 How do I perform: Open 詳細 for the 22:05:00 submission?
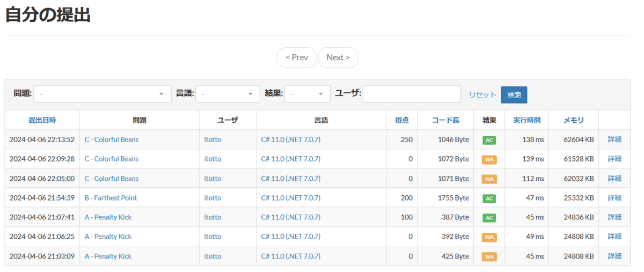[614, 178]
